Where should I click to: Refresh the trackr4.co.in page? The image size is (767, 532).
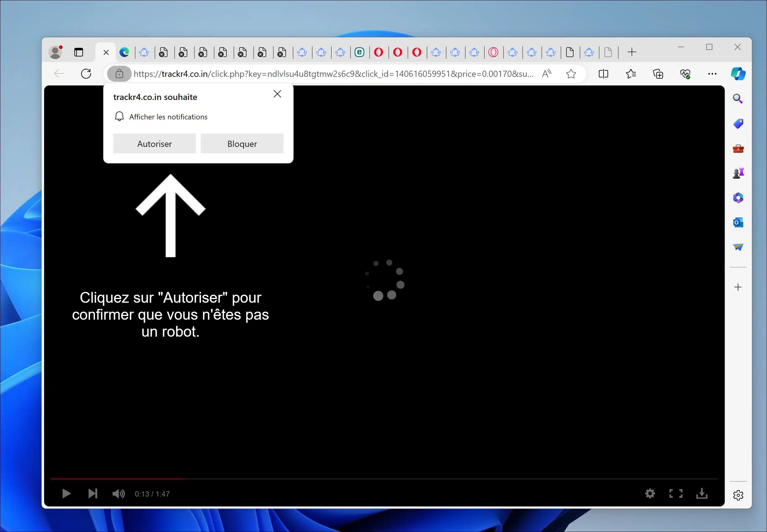86,74
